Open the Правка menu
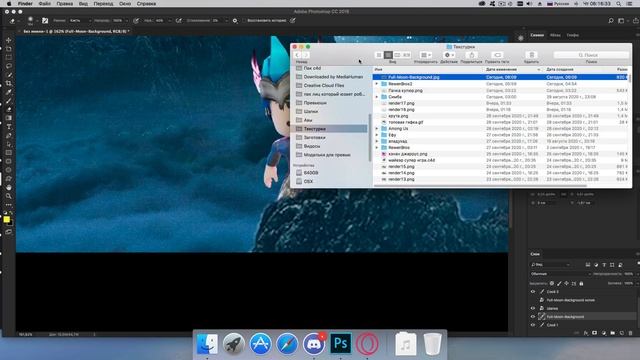The width and height of the screenshot is (640, 360). [x=64, y=4]
